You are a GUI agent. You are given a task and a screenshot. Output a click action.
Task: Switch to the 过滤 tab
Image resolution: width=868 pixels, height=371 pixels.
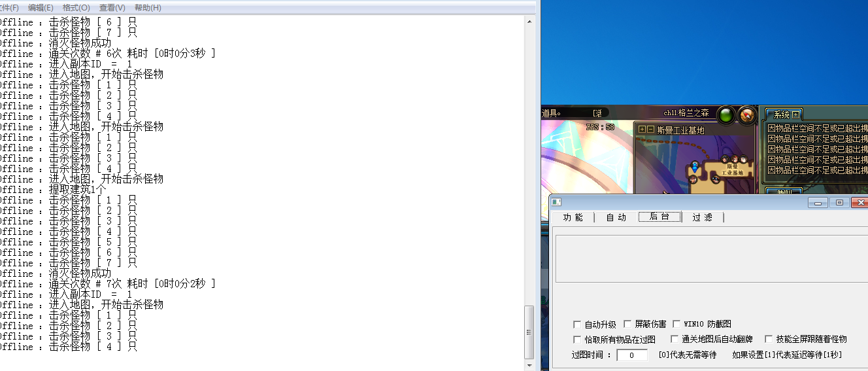pyautogui.click(x=702, y=217)
